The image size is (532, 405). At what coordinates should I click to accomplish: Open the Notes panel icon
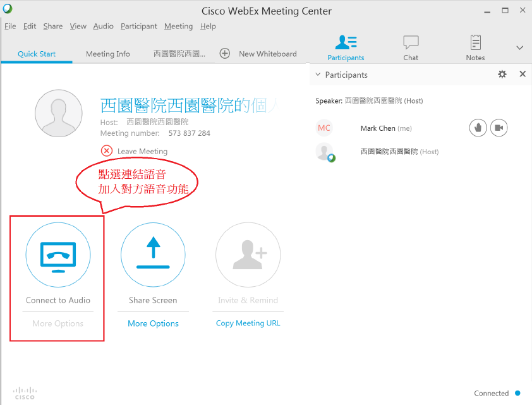click(475, 43)
